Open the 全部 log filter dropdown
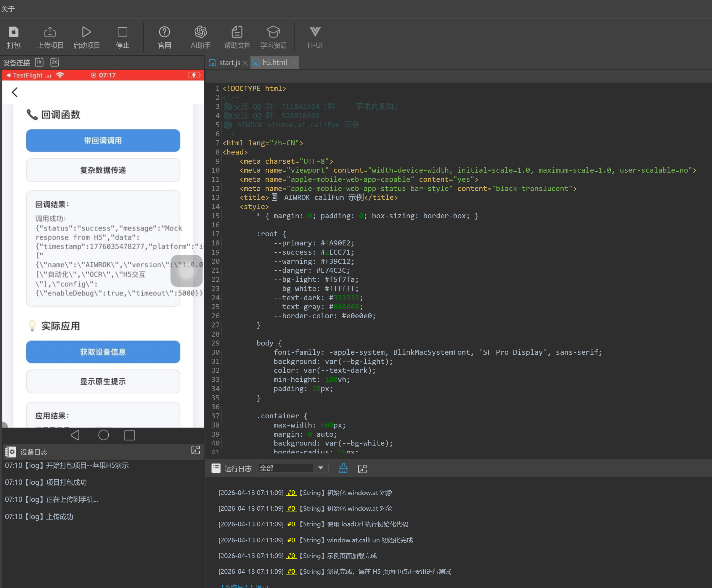This screenshot has width=712, height=588. pyautogui.click(x=286, y=468)
